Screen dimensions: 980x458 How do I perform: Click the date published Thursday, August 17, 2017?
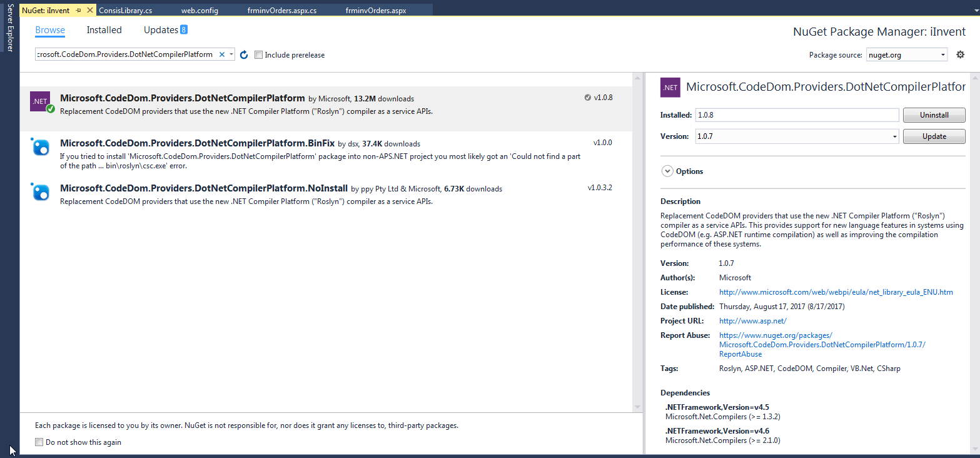click(782, 307)
